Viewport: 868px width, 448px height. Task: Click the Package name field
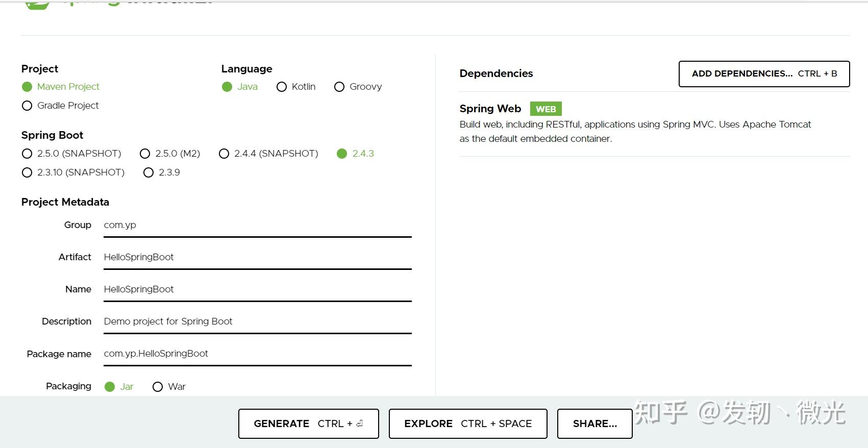[257, 354]
